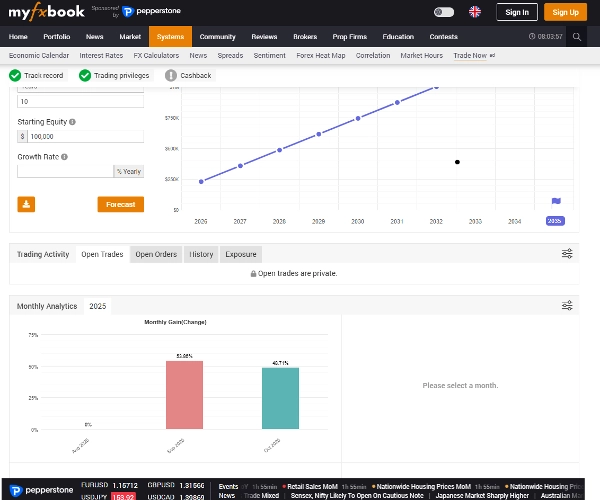
Task: Select the highlighted 2035 year label
Action: pos(555,221)
